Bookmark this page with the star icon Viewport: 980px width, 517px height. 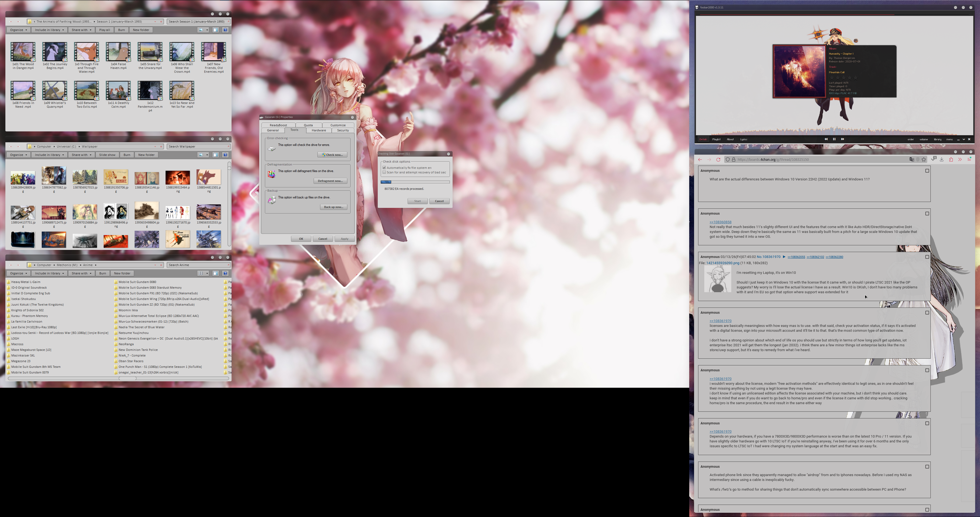point(924,159)
